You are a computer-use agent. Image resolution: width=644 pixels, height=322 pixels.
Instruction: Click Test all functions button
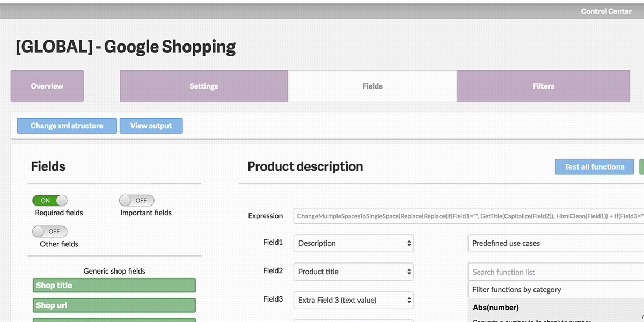[595, 167]
